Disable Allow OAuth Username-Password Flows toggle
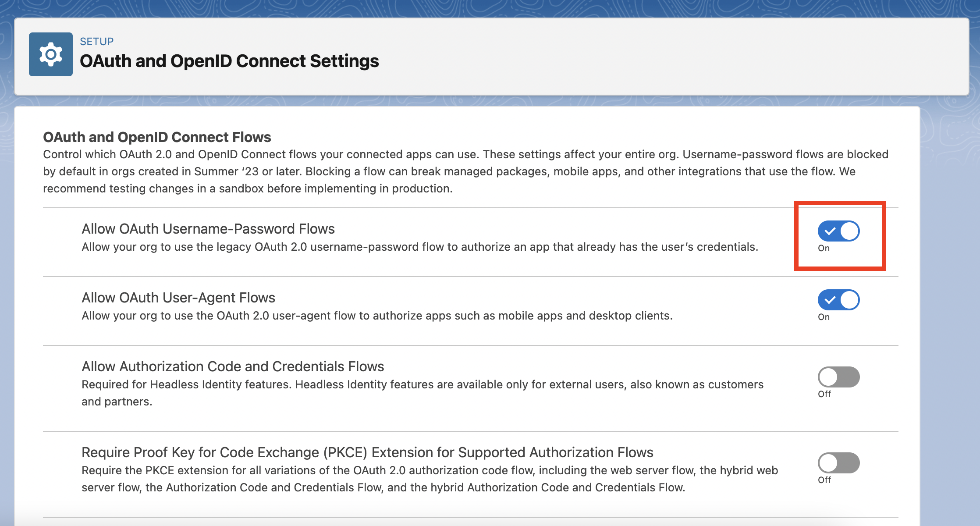 (838, 231)
